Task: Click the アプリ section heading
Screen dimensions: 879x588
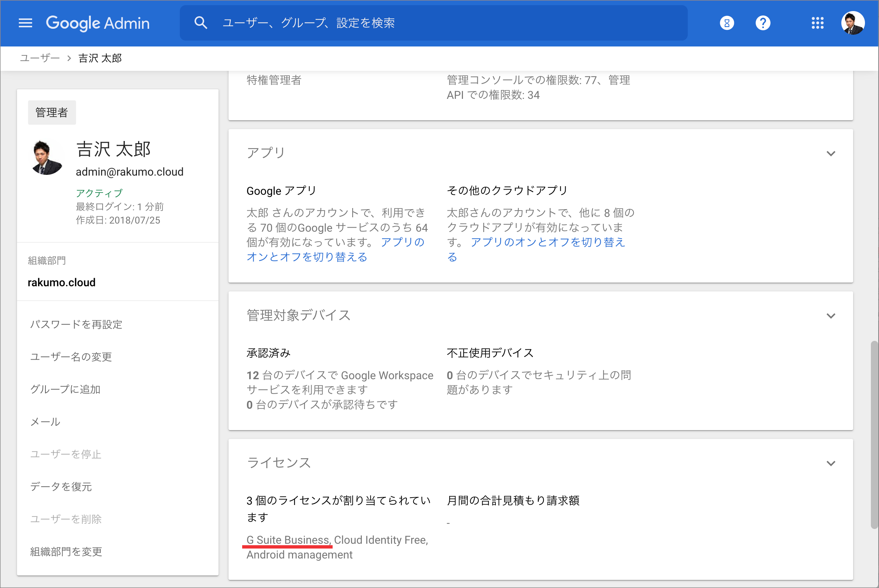Action: 266,153
